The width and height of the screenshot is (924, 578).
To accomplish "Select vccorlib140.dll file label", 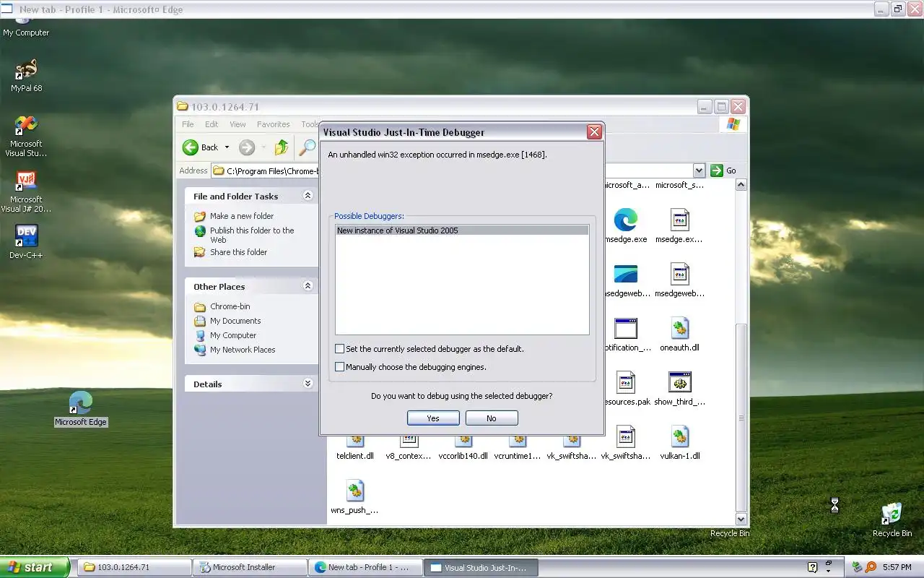I will 463,456.
